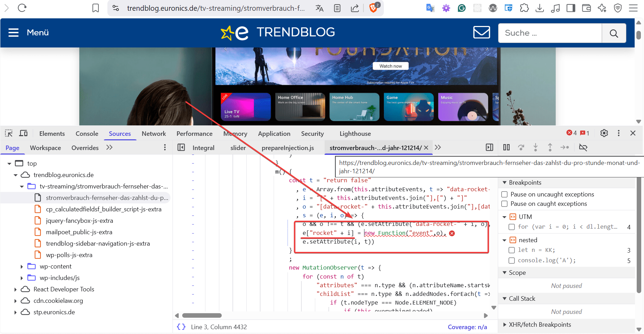Collapse the Scope section
This screenshot has width=644, height=334.
(x=505, y=273)
